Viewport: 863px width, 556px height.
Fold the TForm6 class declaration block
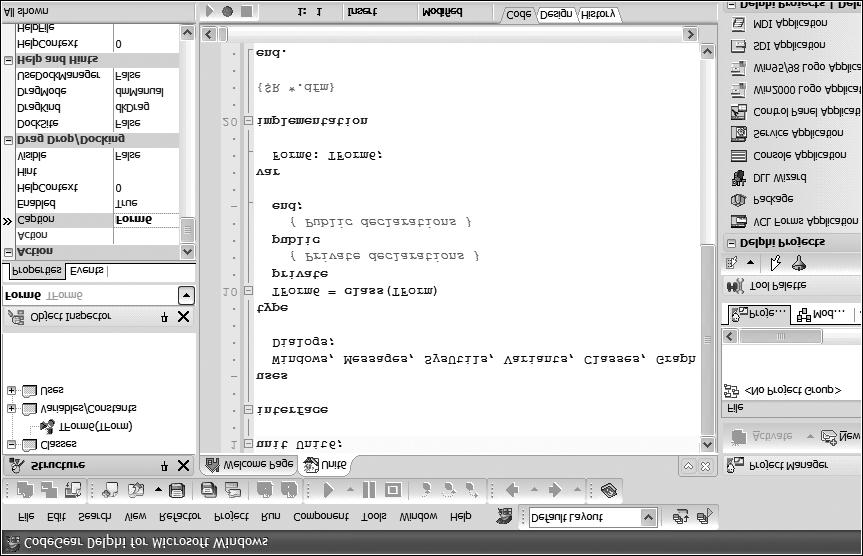[248, 290]
